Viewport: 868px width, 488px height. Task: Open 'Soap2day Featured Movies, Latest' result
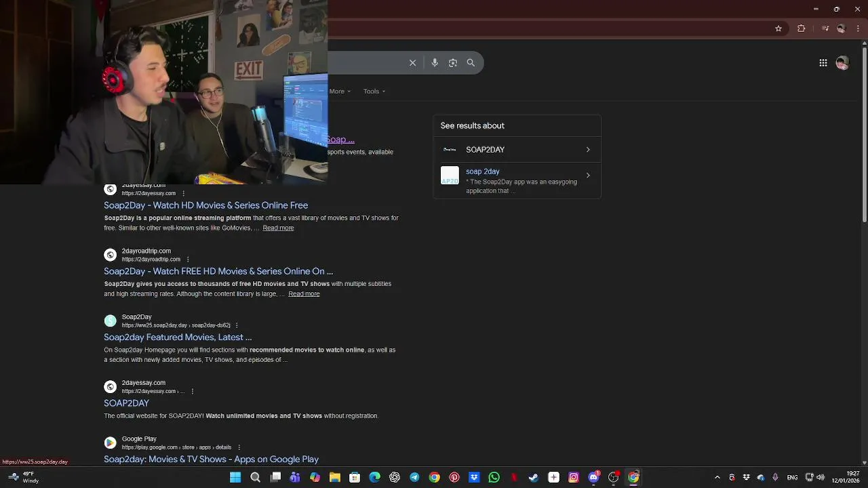click(x=178, y=337)
